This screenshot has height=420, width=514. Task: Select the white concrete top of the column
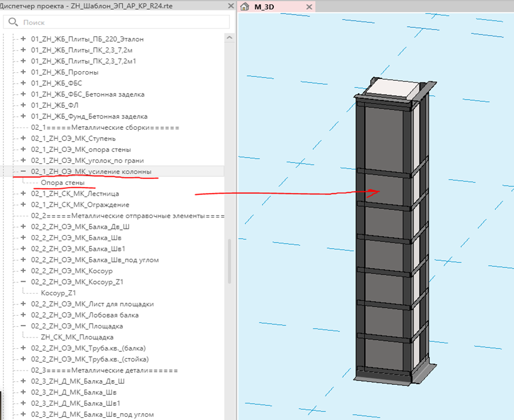pos(392,88)
